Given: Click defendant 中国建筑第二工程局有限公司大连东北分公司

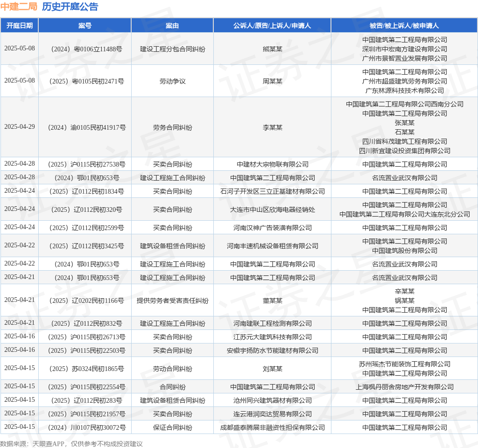Looking at the screenshot, I should tap(405, 214).
